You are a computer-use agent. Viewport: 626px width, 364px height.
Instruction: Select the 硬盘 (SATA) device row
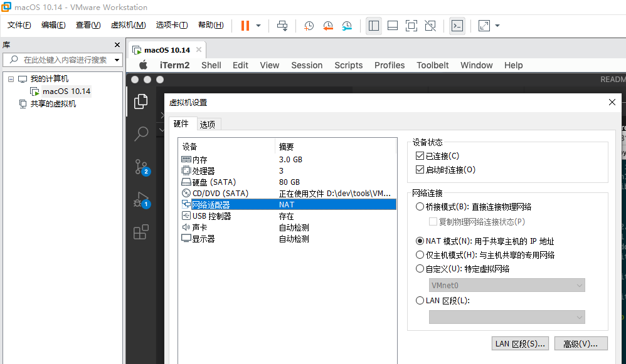(x=287, y=182)
